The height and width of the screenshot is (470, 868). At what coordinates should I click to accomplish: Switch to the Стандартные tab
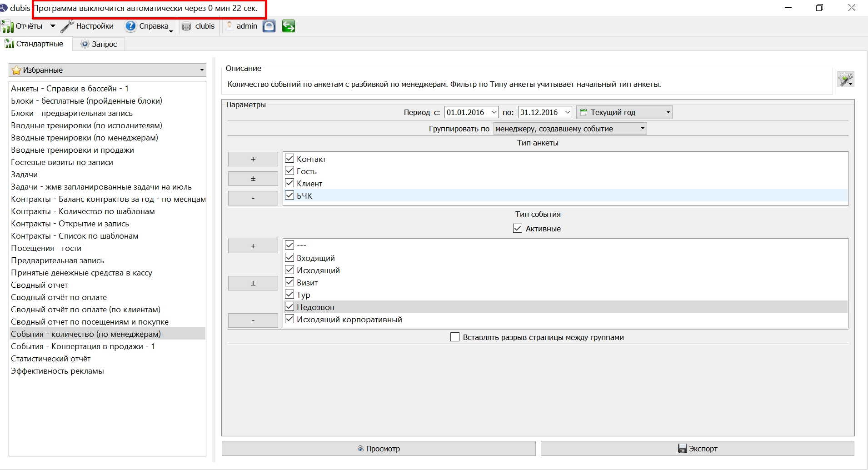(34, 44)
